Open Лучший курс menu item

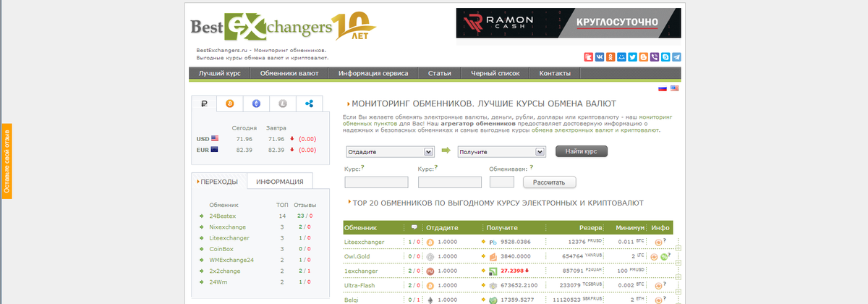pos(220,74)
